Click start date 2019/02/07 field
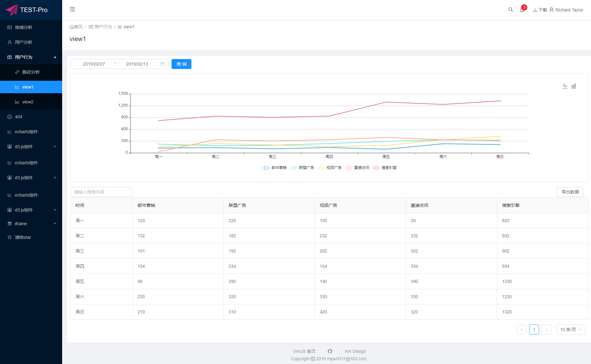This screenshot has height=364, width=591. [94, 64]
